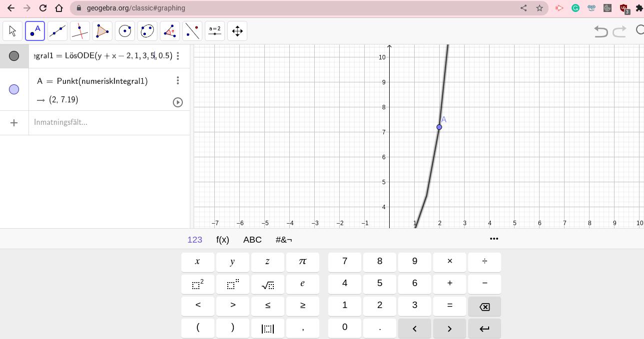Switch to the f(x) keyboard tab
Viewport: 644px width, 339px height.
click(222, 240)
